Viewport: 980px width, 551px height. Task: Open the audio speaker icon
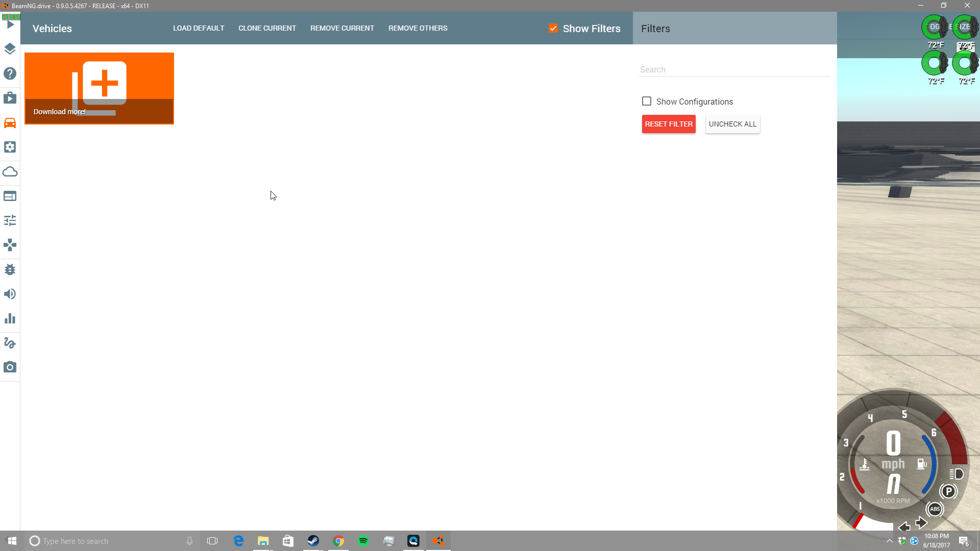(10, 294)
